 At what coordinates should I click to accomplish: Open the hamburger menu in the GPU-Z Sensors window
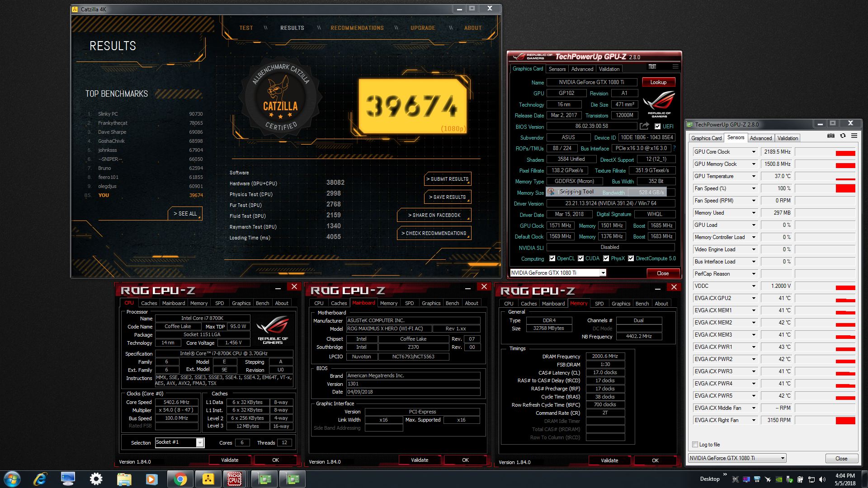pos(854,136)
